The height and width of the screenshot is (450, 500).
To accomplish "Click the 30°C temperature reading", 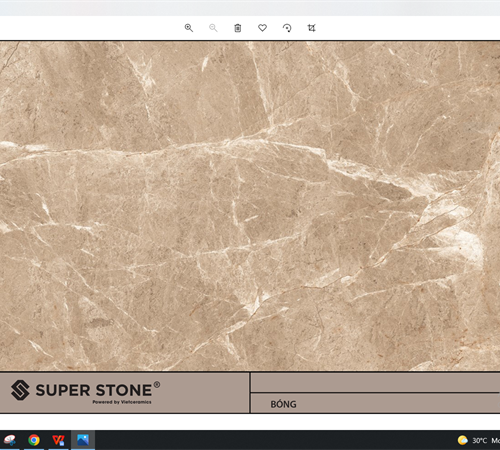I will (x=479, y=441).
